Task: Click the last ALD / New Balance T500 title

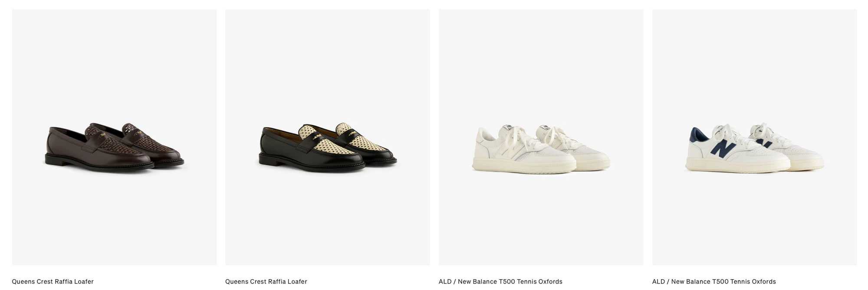Action: [x=714, y=282]
